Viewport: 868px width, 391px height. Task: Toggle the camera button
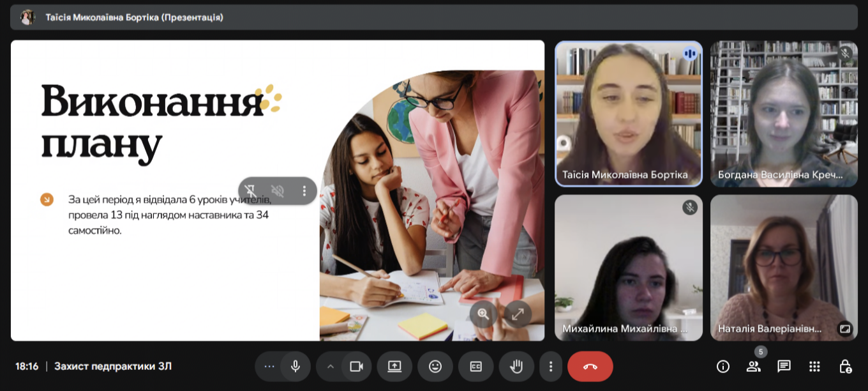point(356,366)
